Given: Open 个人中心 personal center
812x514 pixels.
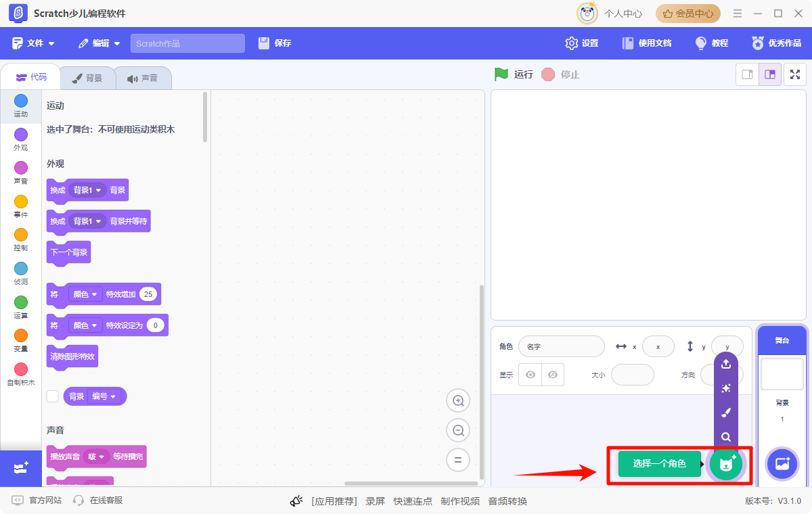Looking at the screenshot, I should tap(610, 14).
